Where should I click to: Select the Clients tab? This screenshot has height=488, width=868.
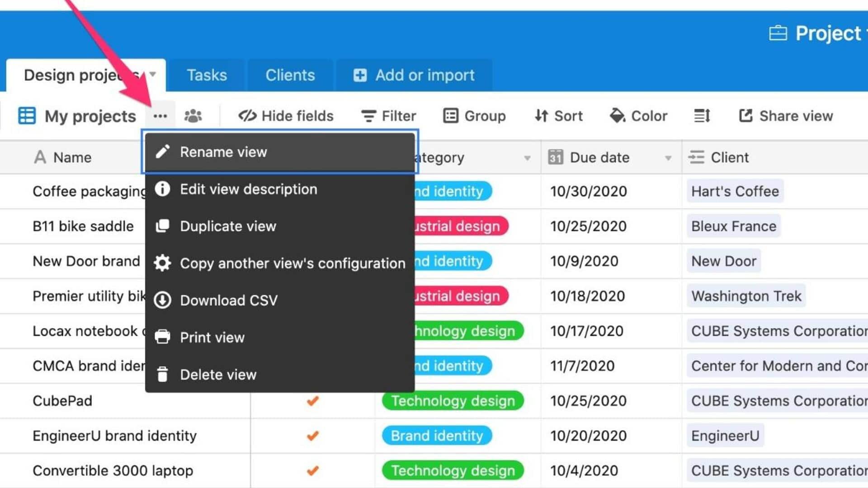(x=290, y=75)
